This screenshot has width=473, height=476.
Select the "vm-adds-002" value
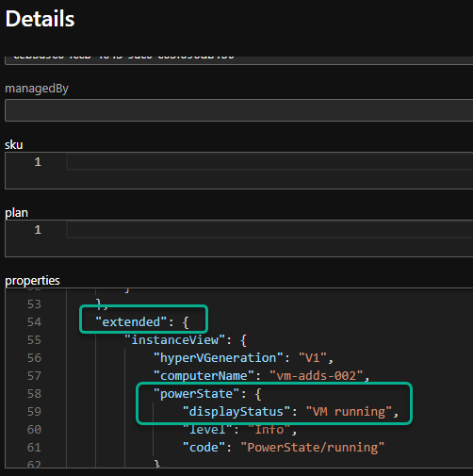click(317, 376)
